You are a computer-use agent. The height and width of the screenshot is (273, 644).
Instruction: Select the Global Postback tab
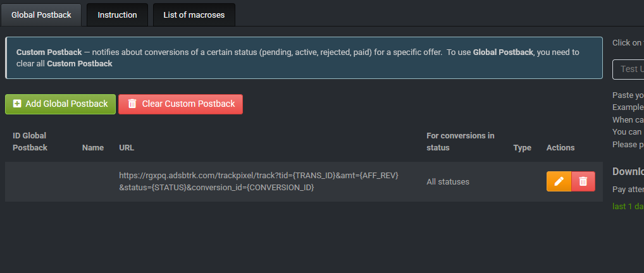click(x=41, y=15)
